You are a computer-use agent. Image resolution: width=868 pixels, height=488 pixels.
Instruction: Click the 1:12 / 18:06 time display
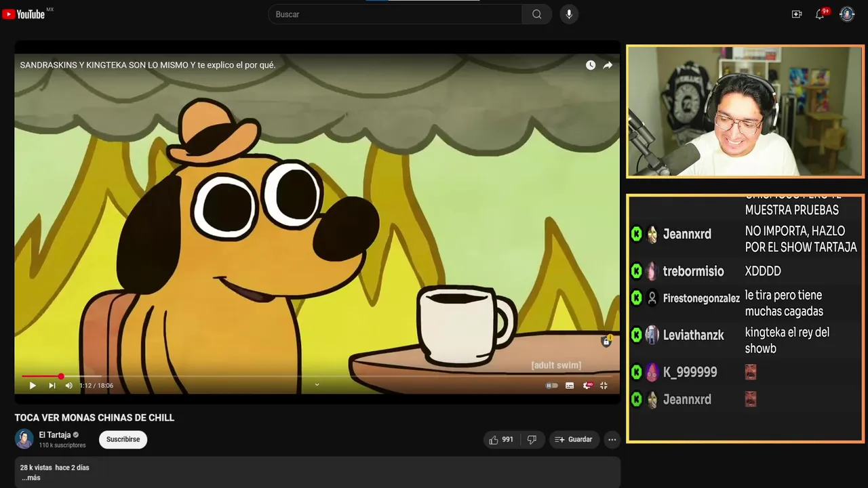tap(96, 386)
